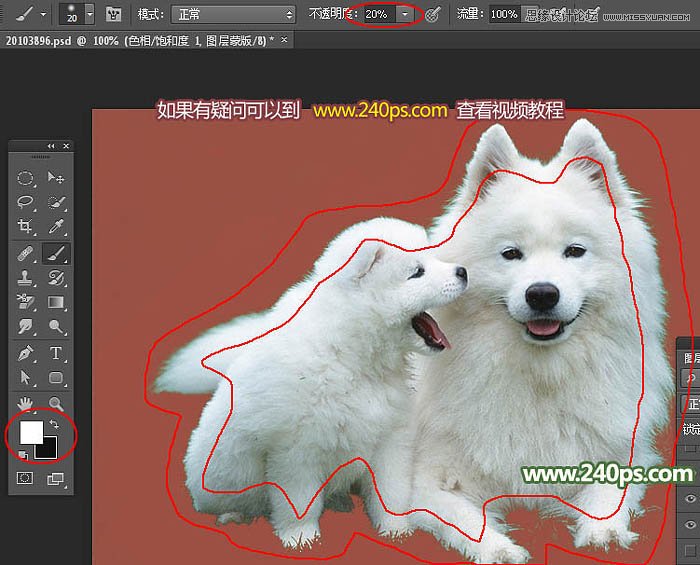Toggle the brush panel button
This screenshot has width=700, height=565.
tap(114, 14)
